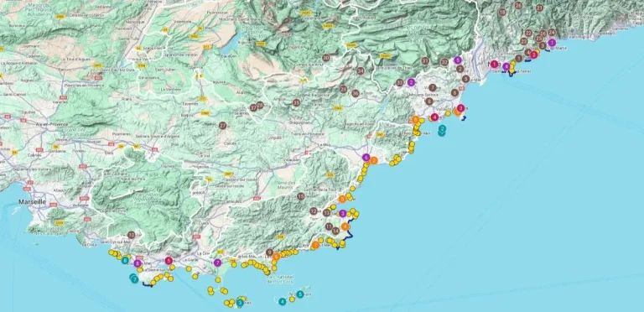Open brown marker number 23
Screen dimensions: 644x312
click(x=523, y=41)
